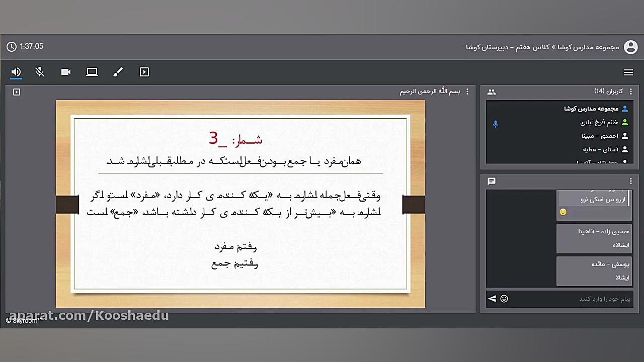Open the three-dot menu on the chat panel

630,181
